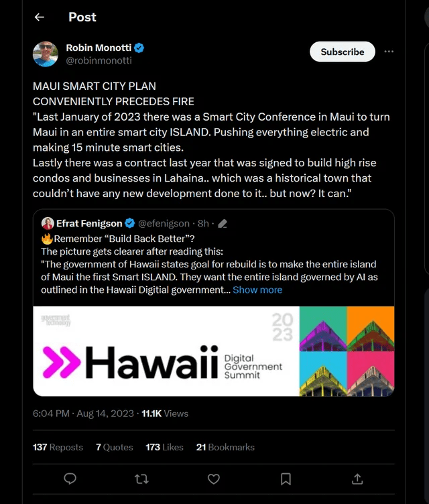Open the Hawaii Digital Government Summit image
Viewport: 429px width, 504px height.
click(x=213, y=351)
